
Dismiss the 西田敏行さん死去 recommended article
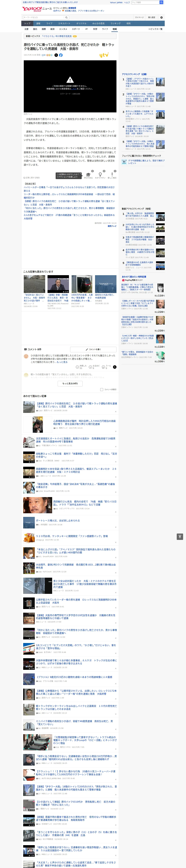[116, 512]
